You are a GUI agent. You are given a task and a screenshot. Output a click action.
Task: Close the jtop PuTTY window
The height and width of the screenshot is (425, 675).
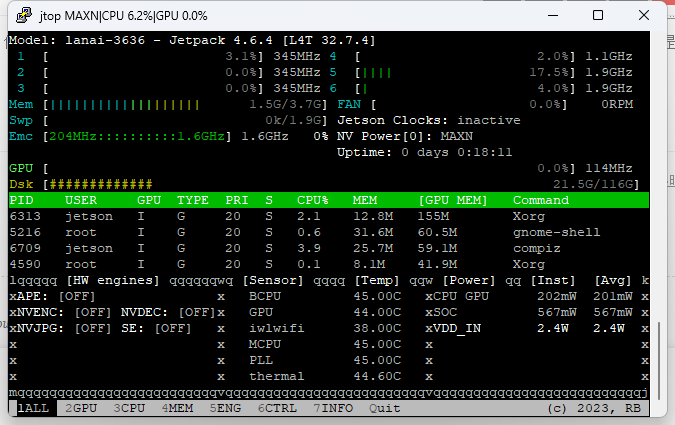(644, 16)
